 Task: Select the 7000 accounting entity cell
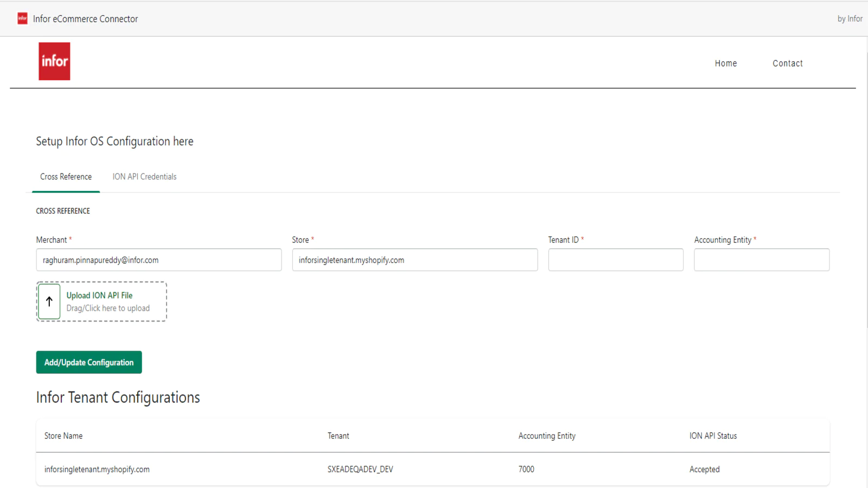(x=526, y=470)
